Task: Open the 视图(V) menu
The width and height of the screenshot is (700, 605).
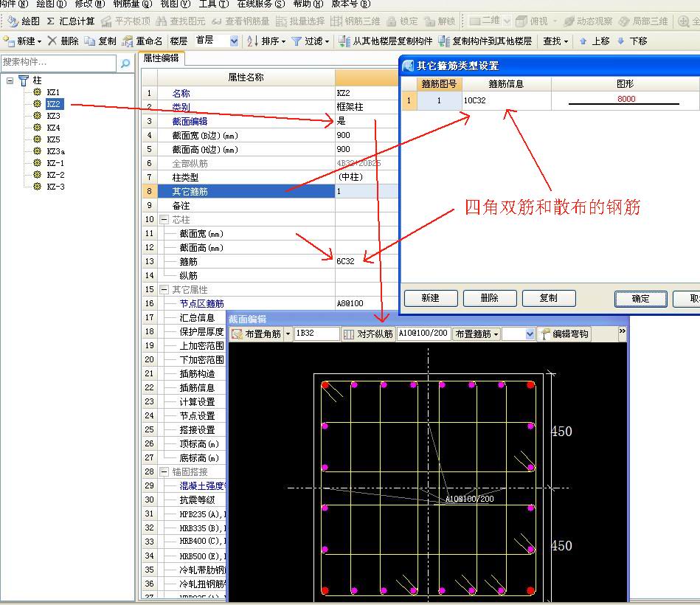Action: click(176, 4)
